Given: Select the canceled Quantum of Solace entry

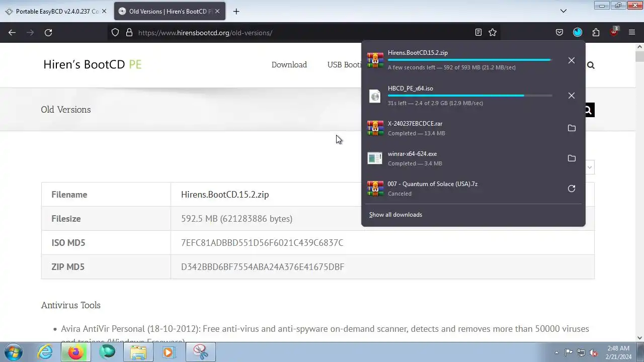Looking at the screenshot, I should click(x=462, y=189).
